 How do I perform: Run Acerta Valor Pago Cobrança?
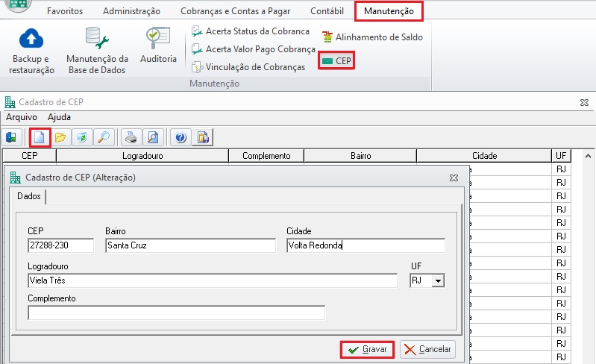[254, 49]
